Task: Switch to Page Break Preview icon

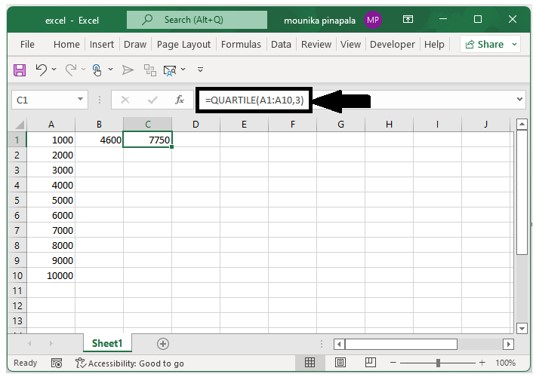Action: pyautogui.click(x=370, y=363)
